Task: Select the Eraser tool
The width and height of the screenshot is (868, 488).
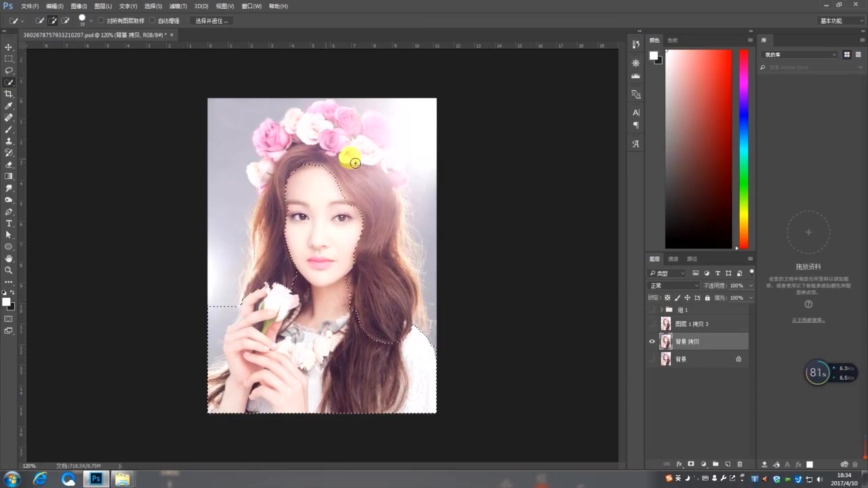Action: point(9,164)
